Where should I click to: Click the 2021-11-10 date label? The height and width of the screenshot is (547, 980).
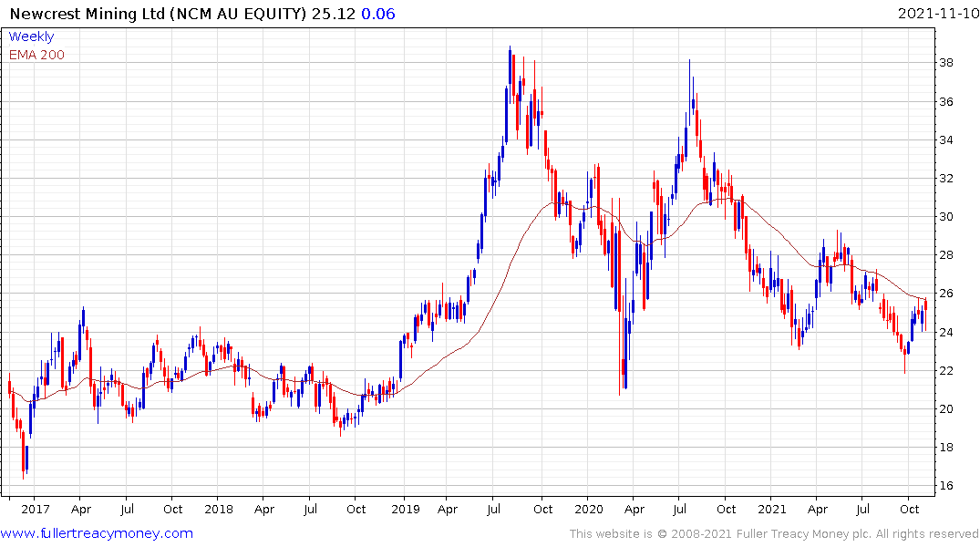938,14
